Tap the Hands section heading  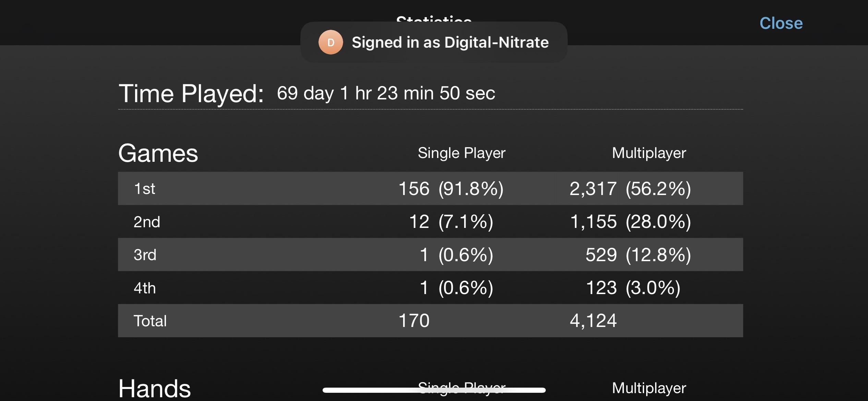(154, 389)
